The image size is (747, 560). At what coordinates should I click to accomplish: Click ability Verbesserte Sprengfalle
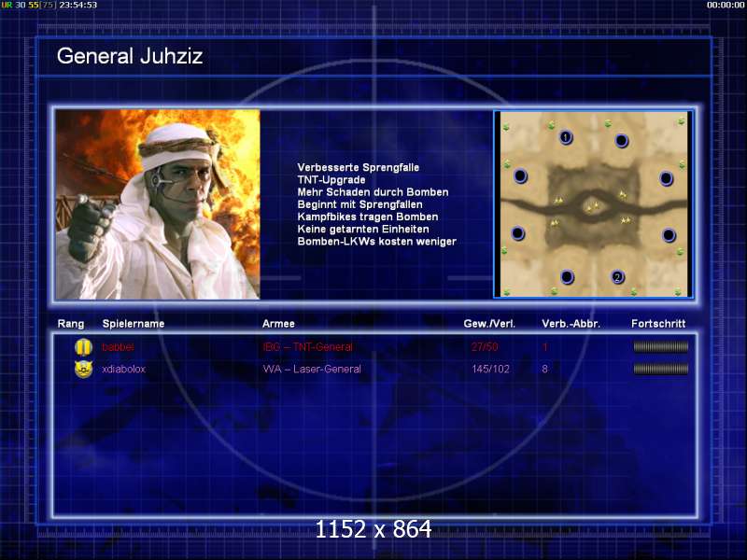359,168
